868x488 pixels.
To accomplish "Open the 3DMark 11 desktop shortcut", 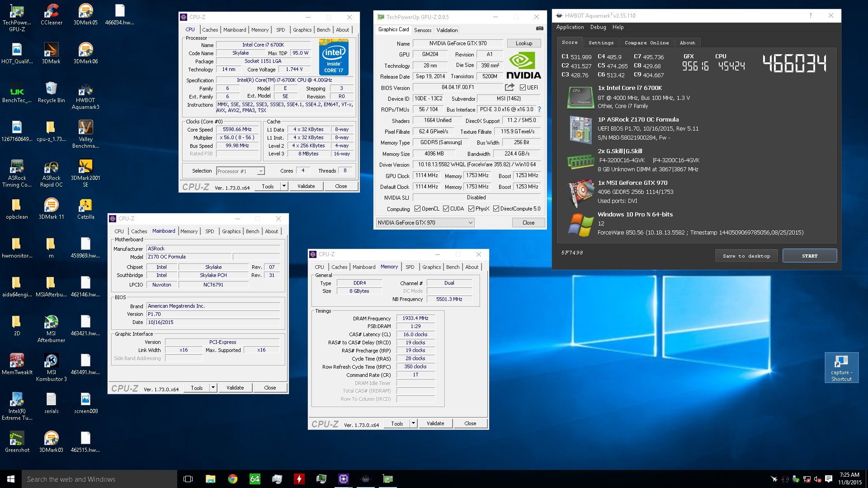I will [x=51, y=209].
